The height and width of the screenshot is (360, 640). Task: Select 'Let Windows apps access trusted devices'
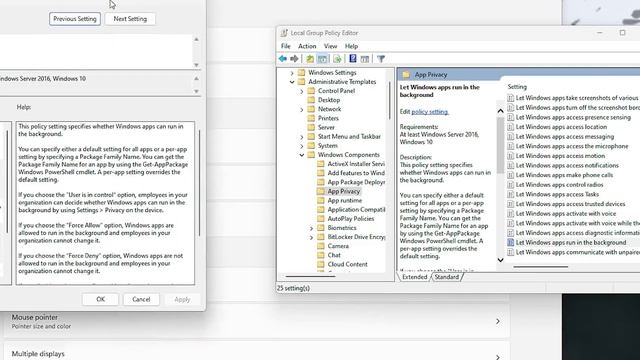pyautogui.click(x=570, y=204)
